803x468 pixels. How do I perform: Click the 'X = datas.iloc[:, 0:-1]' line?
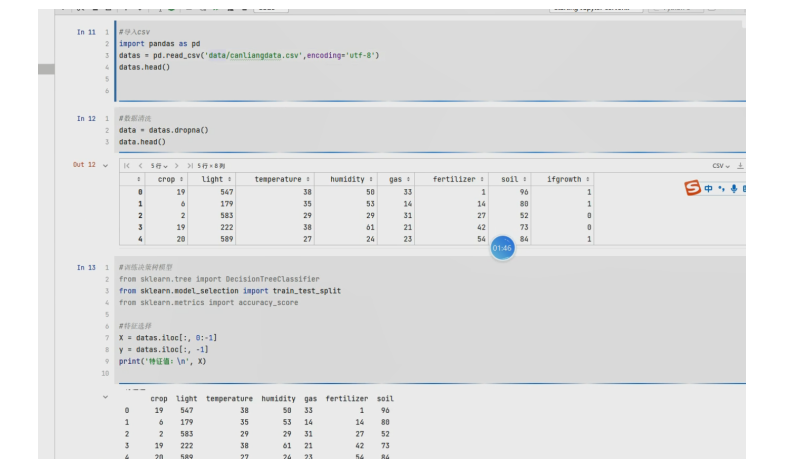[168, 338]
